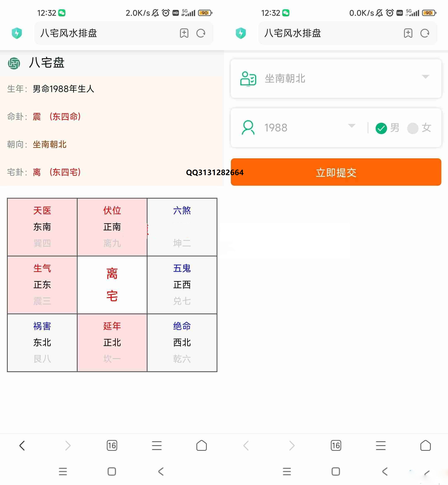Tap the green shield icon on left screen

pos(17,33)
